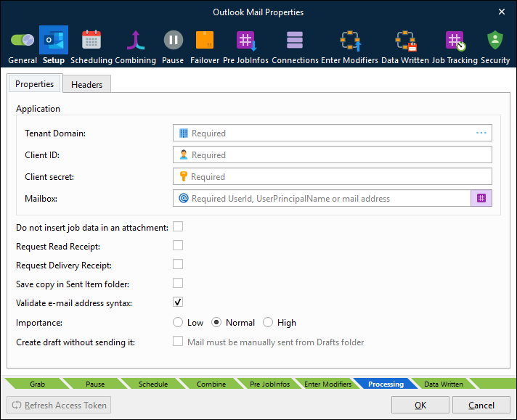Open the General toggle icon section
517x420 pixels.
point(23,40)
